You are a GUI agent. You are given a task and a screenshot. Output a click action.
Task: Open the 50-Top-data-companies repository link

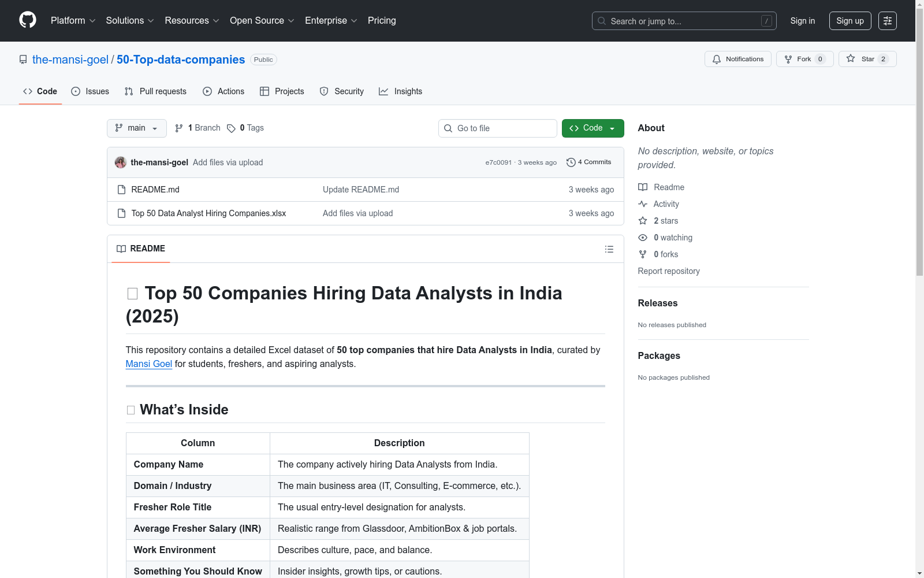point(181,60)
